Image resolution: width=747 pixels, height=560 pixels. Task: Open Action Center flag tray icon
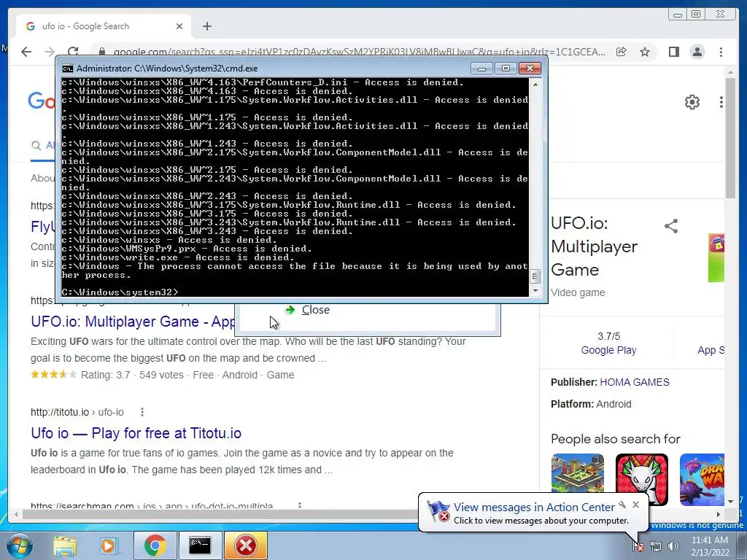(x=638, y=546)
